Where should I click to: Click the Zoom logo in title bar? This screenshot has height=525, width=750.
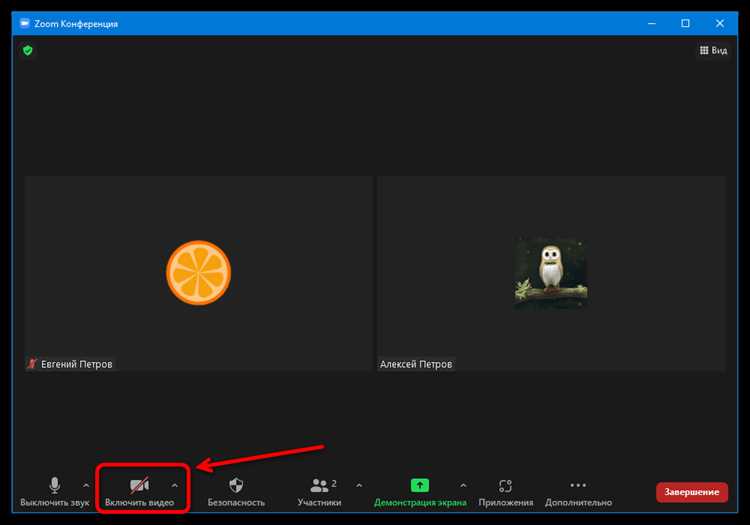click(24, 23)
